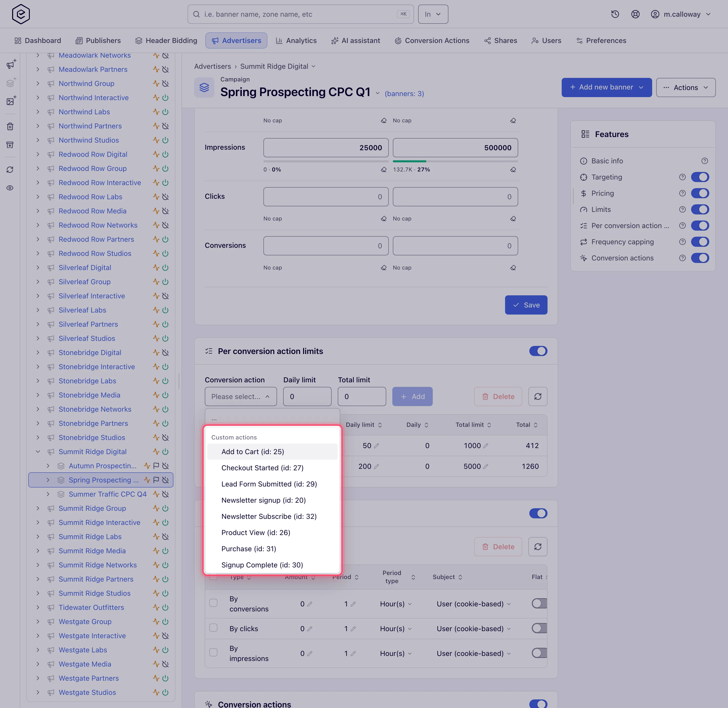728x708 pixels.
Task: Click the new advertiser megaphone sidebar icon
Action: (11, 64)
